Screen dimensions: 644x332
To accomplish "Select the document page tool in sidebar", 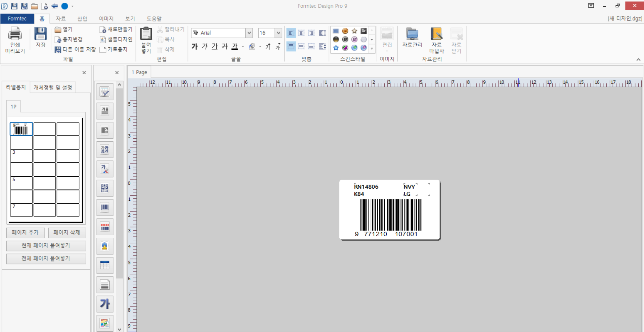I will pos(105,285).
